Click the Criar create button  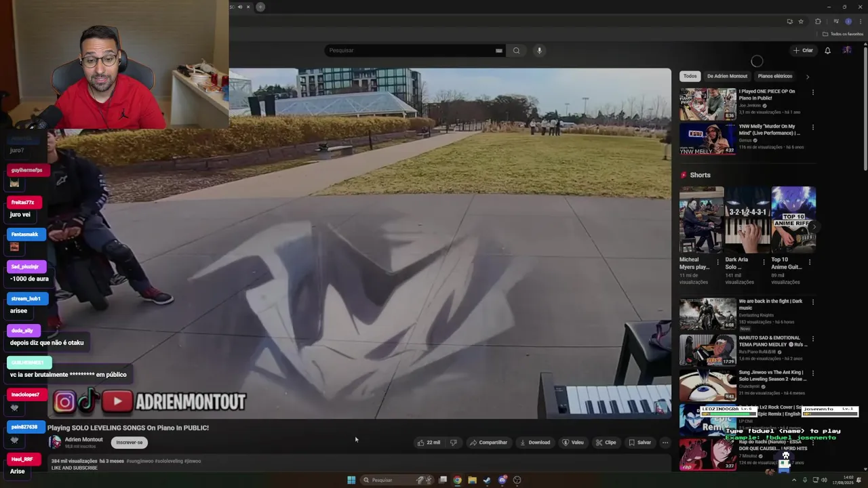point(803,50)
